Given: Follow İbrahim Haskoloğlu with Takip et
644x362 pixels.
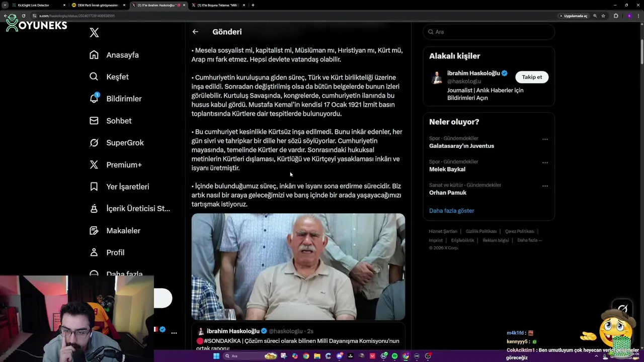Looking at the screenshot, I should point(532,77).
